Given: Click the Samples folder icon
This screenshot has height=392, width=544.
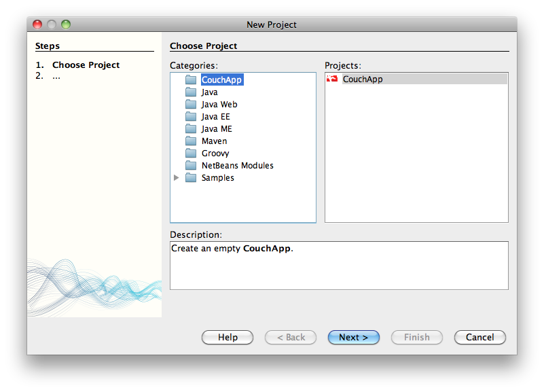Looking at the screenshot, I should tap(190, 177).
